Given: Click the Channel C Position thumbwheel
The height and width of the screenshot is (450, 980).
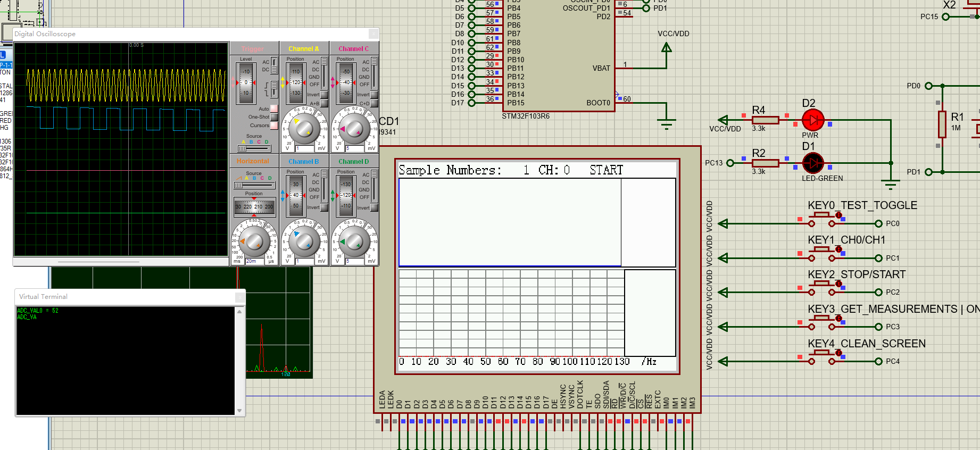Looking at the screenshot, I should pyautogui.click(x=346, y=82).
